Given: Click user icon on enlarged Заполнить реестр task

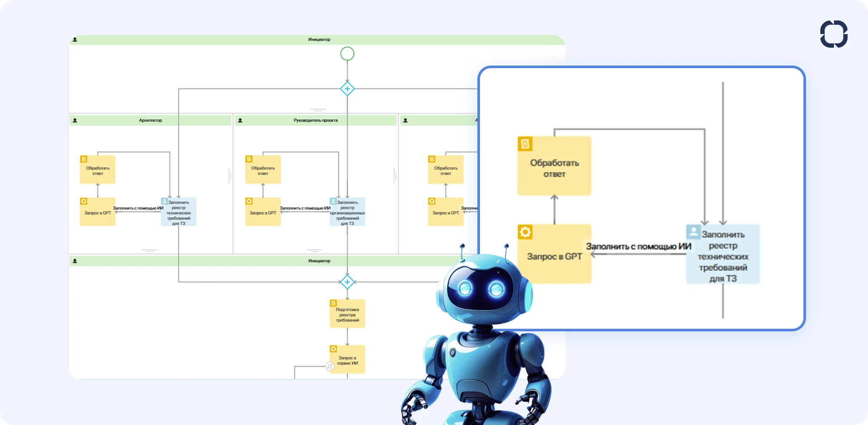Looking at the screenshot, I should [x=694, y=232].
